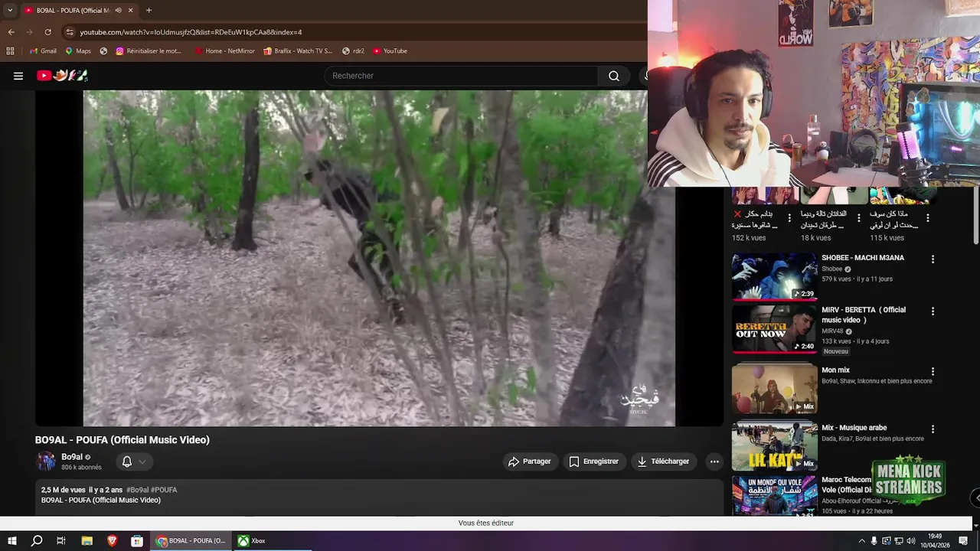Expand the video description box

click(x=379, y=497)
